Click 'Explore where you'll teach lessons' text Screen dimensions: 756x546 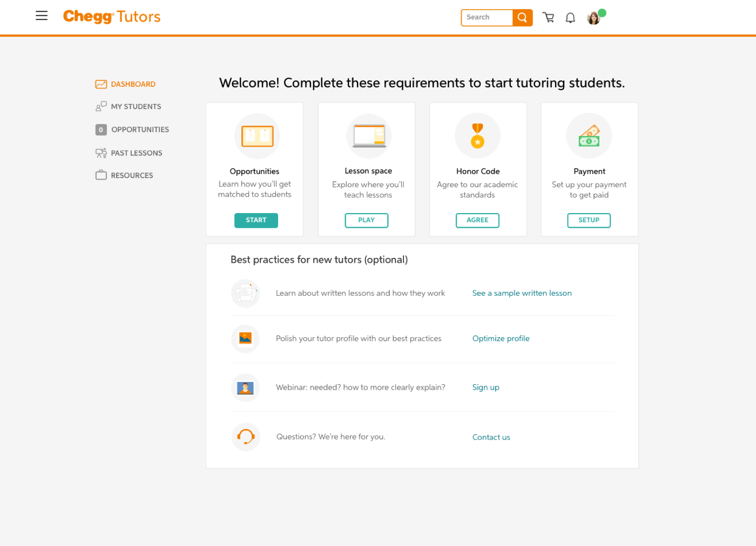point(368,190)
